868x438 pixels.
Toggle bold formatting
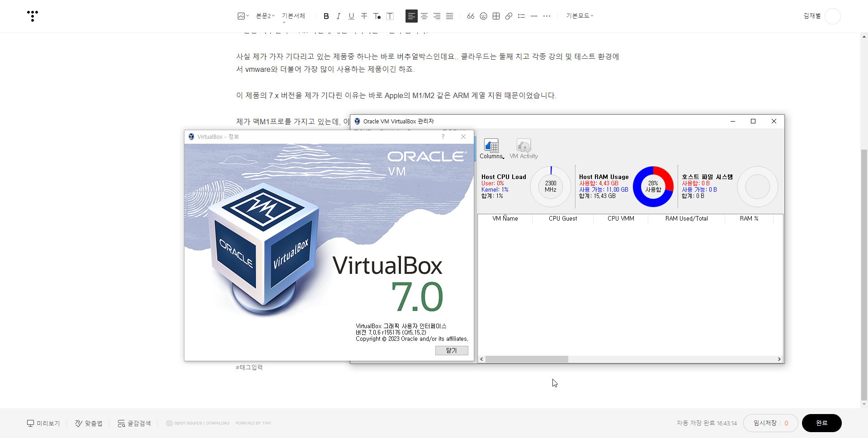click(326, 16)
